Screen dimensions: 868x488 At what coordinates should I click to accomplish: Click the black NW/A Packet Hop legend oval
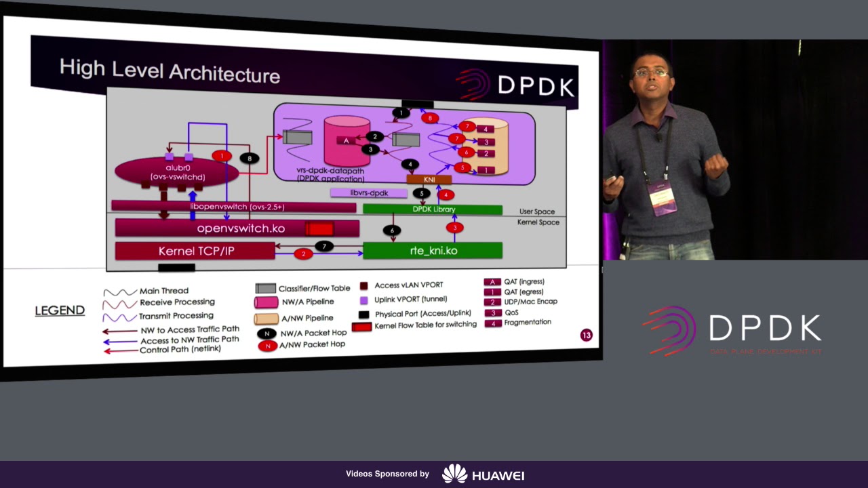point(267,333)
